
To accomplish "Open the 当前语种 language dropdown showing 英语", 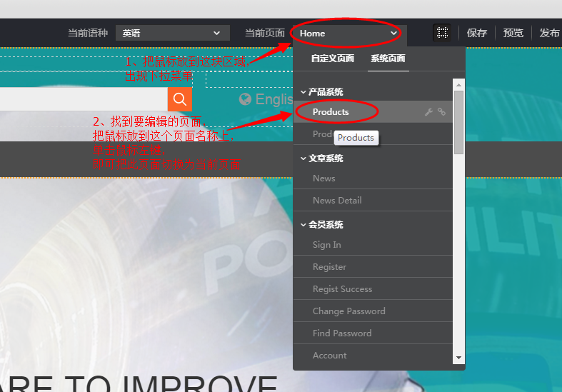I will point(172,33).
